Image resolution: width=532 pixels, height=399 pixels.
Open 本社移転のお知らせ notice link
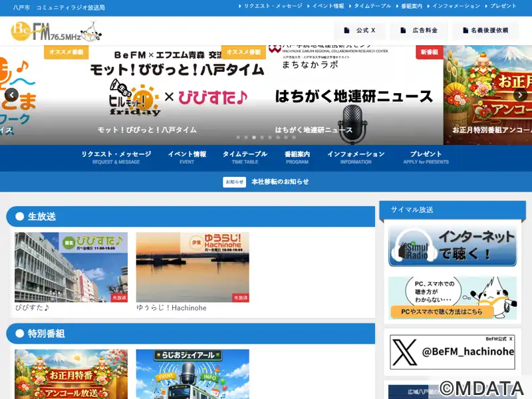(280, 182)
